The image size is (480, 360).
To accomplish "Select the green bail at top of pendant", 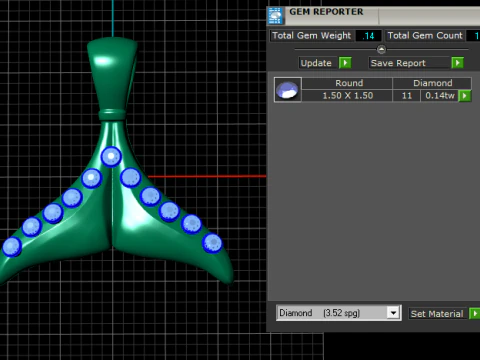I will [x=113, y=74].
